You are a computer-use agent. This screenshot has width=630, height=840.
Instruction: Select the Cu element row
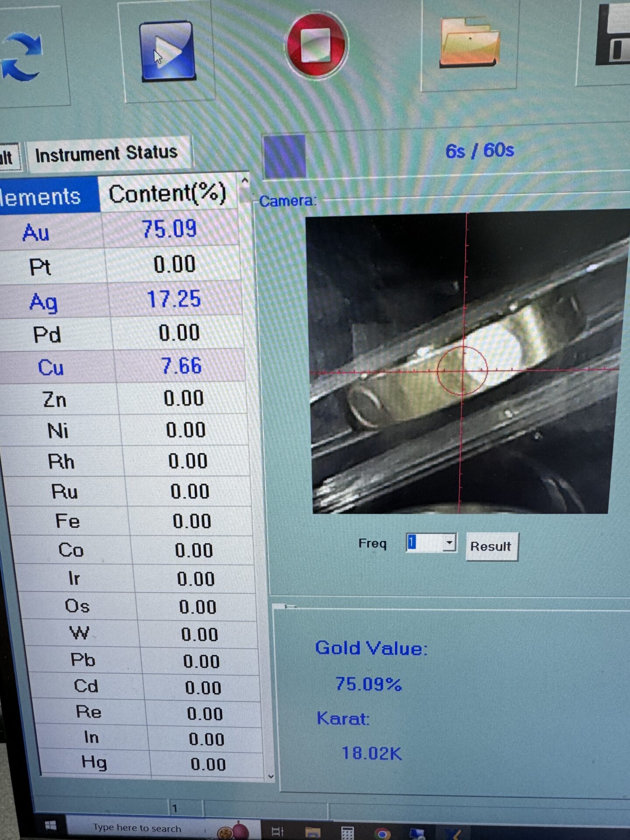tap(122, 366)
